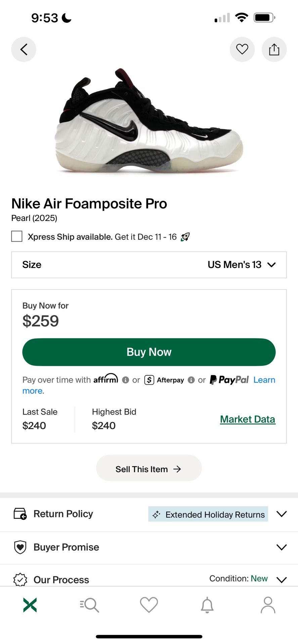The height and width of the screenshot is (644, 298).
Task: Tap the Afterpay info icon
Action: coord(191,380)
